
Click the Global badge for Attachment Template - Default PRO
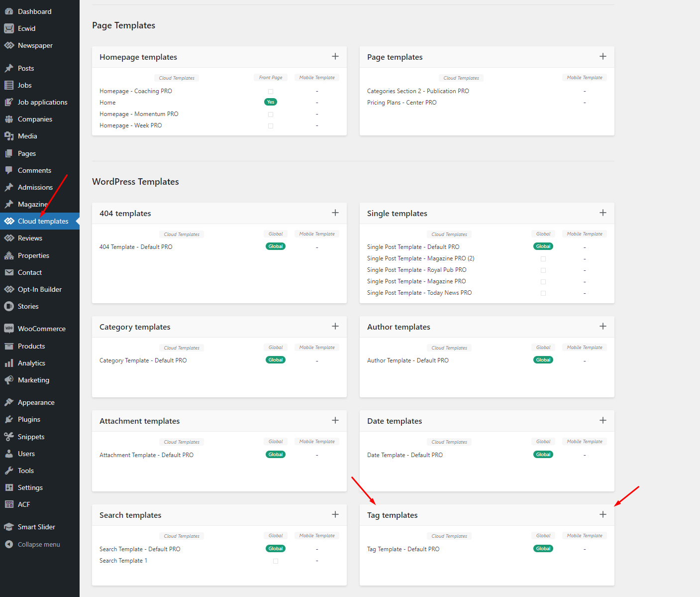click(276, 455)
